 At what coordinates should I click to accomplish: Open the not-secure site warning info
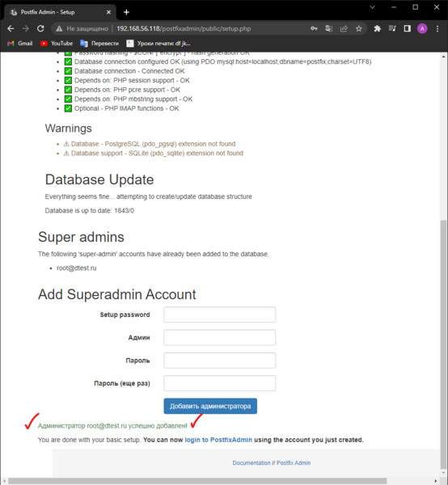pos(82,29)
